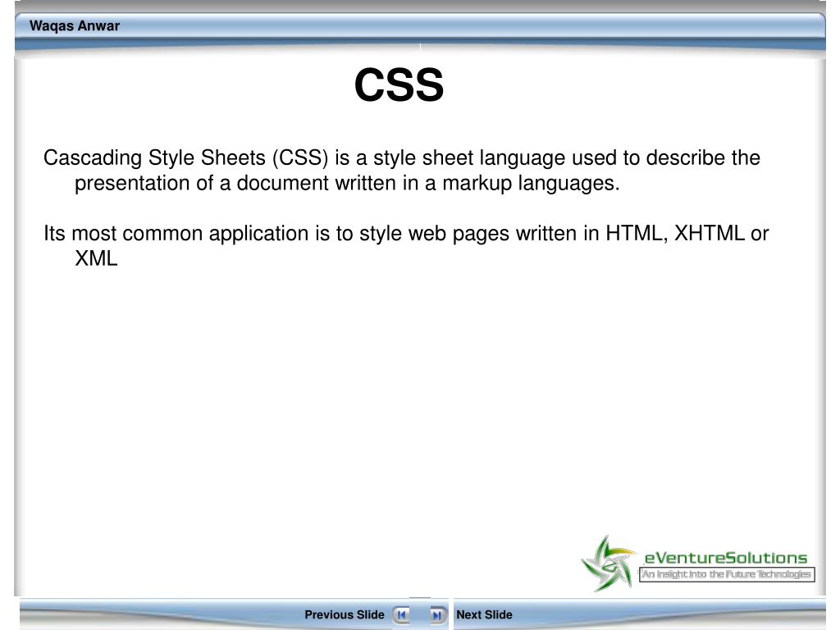
Task: Click the eVentureSolutions star logo
Action: click(609, 564)
